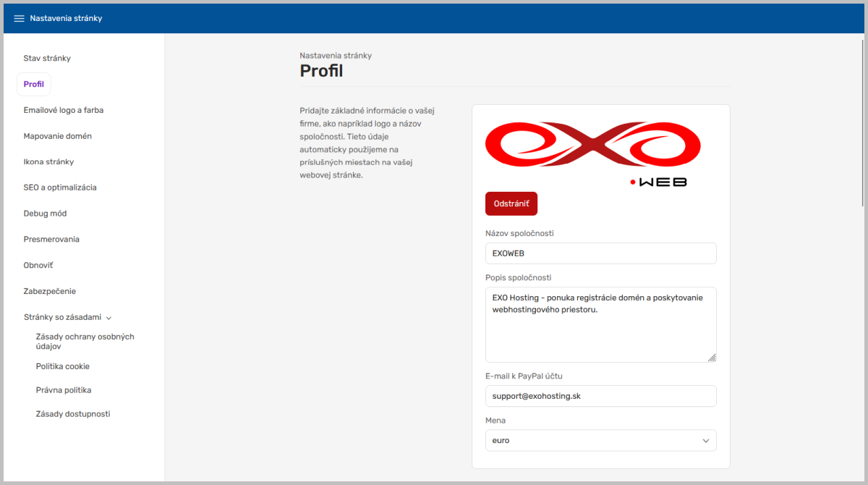The image size is (868, 485).
Task: Open Zásady dostupnosti page
Action: pyautogui.click(x=73, y=414)
